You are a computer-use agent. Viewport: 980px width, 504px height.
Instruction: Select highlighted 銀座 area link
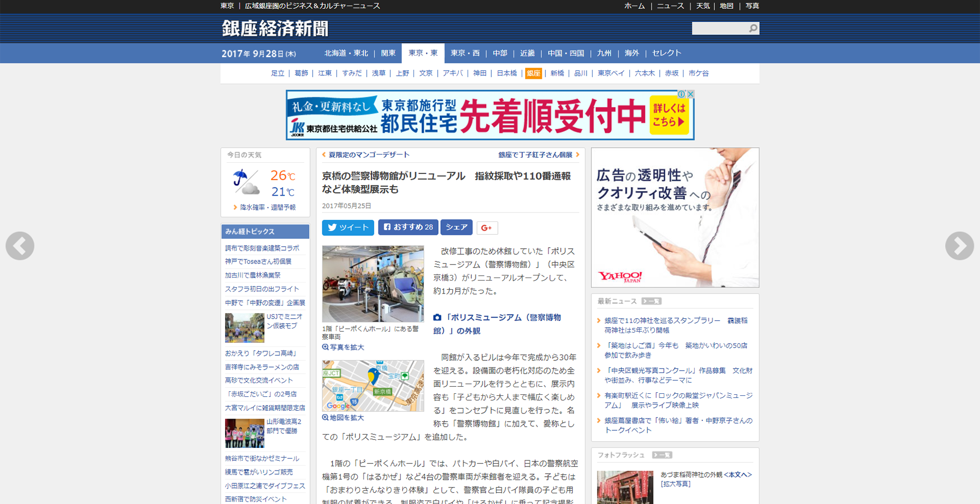(533, 74)
